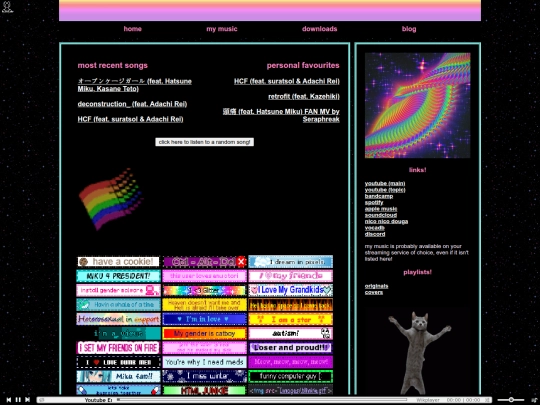The height and width of the screenshot is (405, 540).
Task: Click the 'have a cookie!' blinkie
Action: point(118,262)
